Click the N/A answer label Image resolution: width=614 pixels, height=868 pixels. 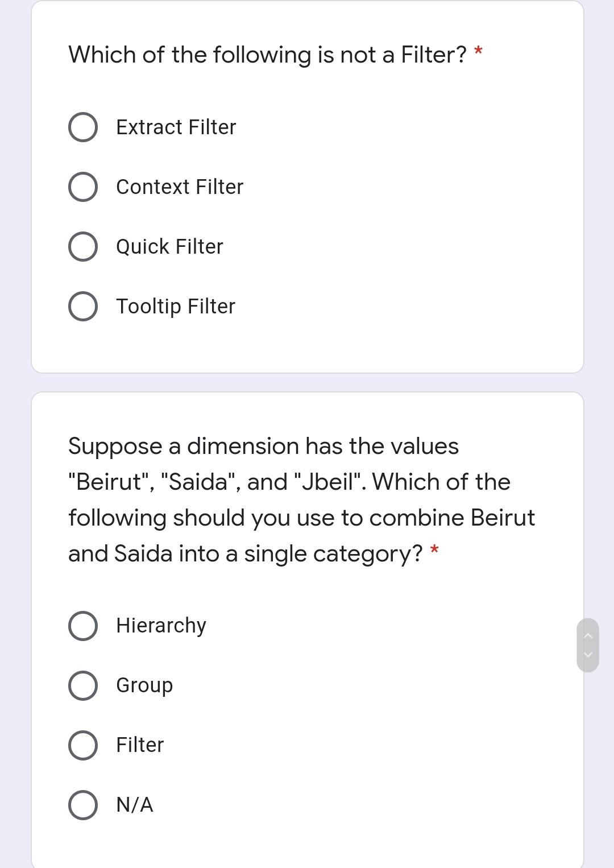pos(134,804)
